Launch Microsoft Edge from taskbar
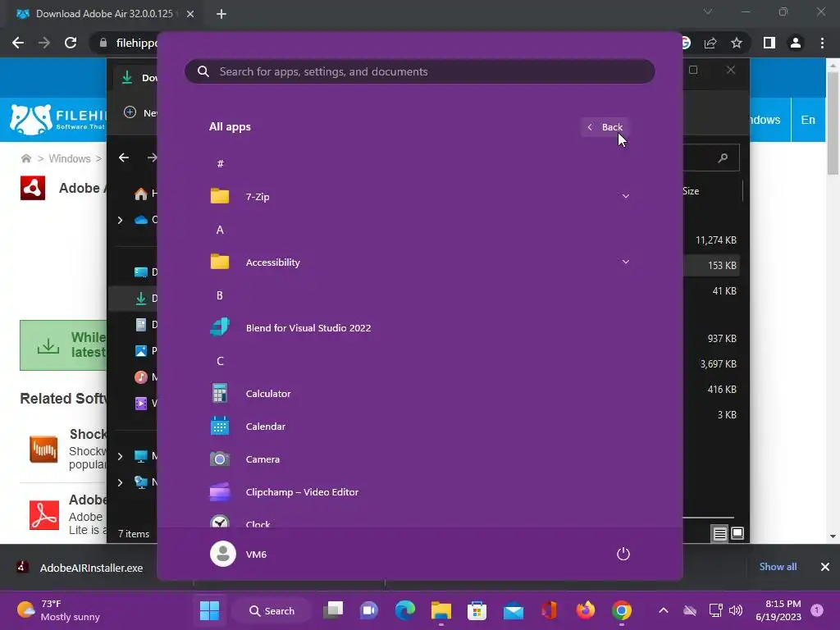840x630 pixels. [405, 610]
